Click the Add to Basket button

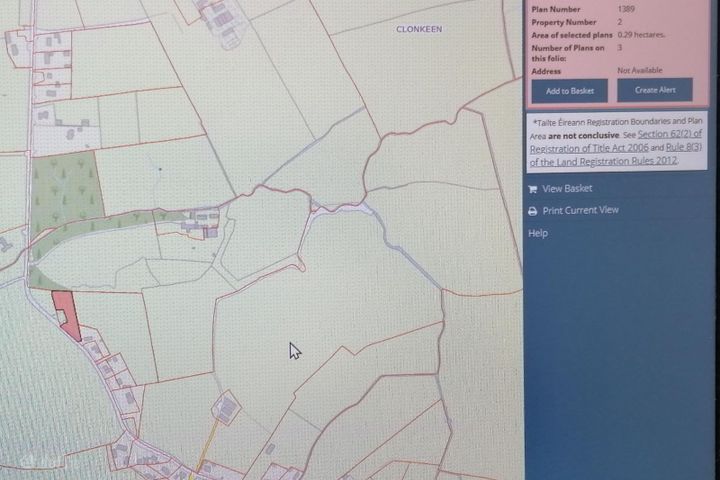point(569,90)
